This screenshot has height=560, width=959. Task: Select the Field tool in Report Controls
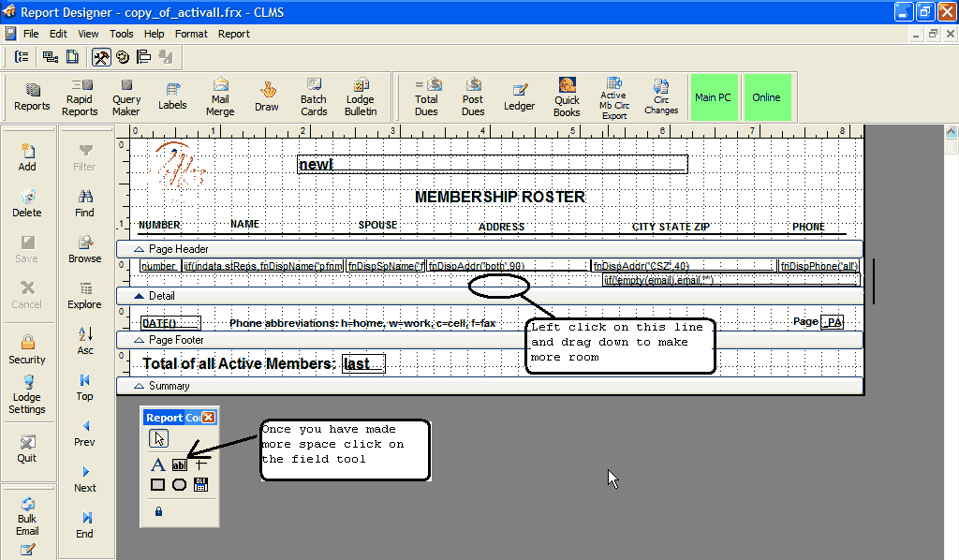coord(180,464)
